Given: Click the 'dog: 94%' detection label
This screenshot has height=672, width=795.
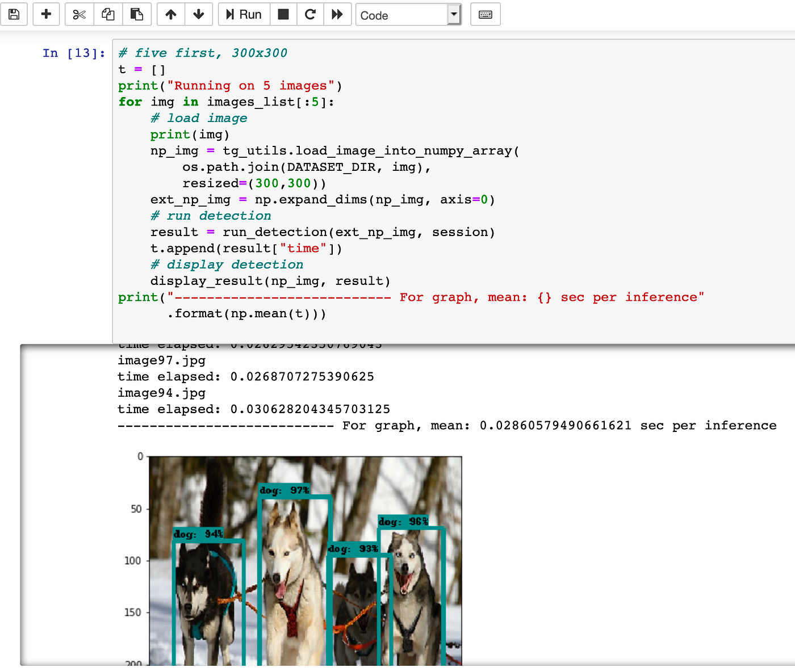Looking at the screenshot, I should pyautogui.click(x=198, y=534).
